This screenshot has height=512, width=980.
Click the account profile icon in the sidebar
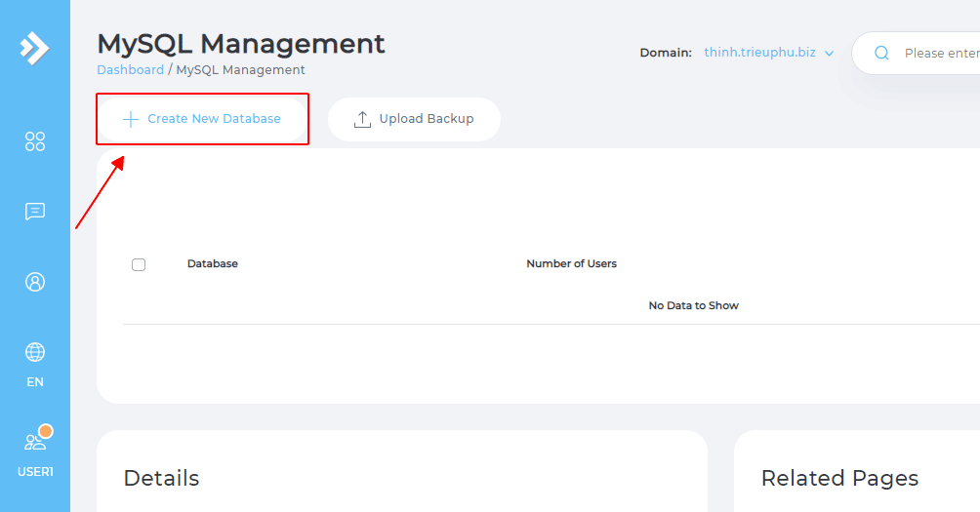point(35,282)
